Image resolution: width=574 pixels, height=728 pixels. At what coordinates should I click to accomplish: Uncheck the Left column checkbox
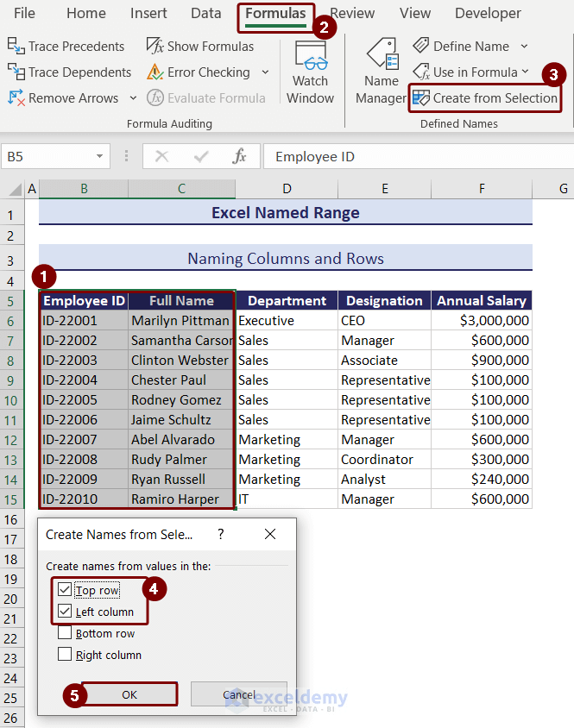click(x=65, y=611)
